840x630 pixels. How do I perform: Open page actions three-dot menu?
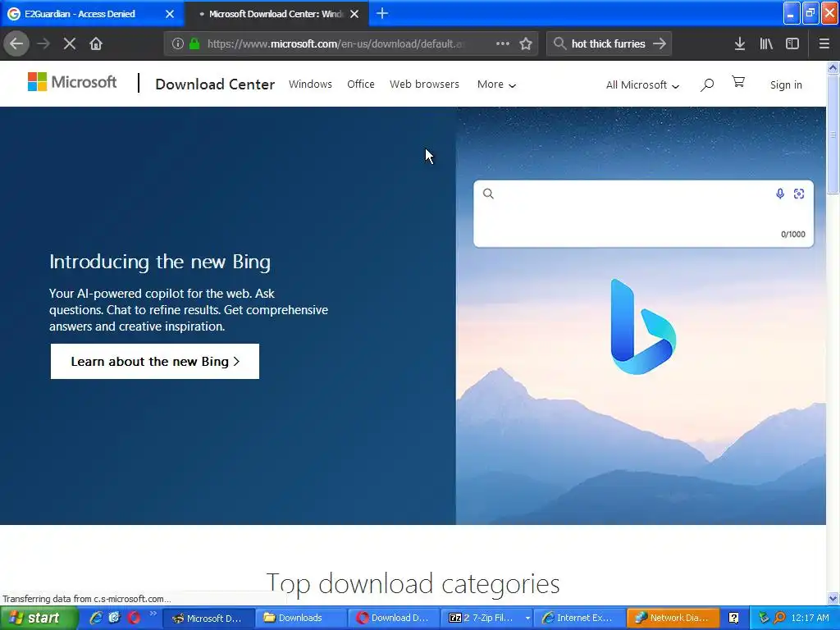[503, 43]
